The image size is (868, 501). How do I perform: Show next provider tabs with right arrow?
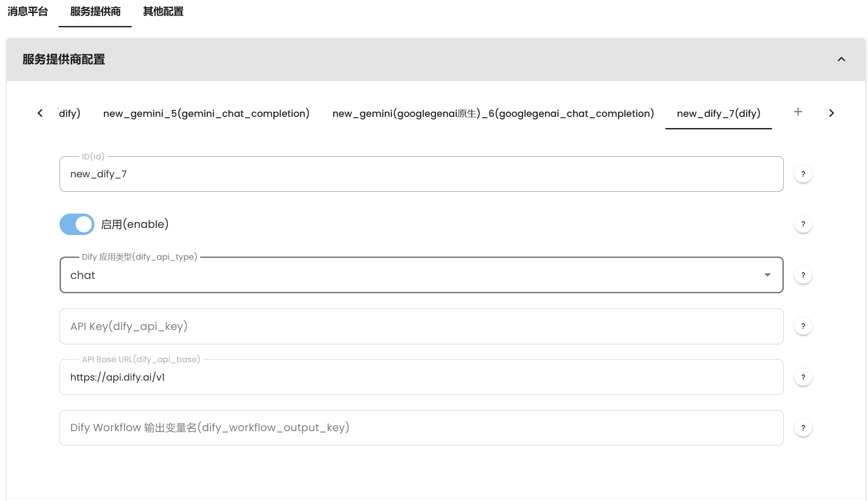point(831,113)
